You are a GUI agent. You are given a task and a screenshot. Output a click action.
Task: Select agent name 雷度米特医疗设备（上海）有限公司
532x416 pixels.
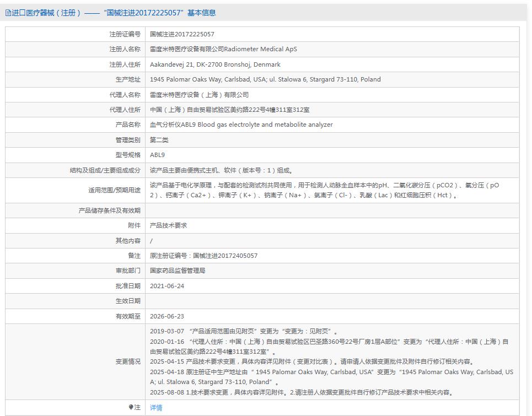(x=200, y=95)
